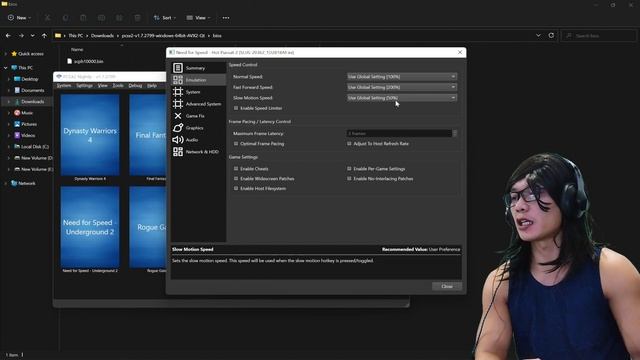Image resolution: width=640 pixels, height=360 pixels.
Task: Enable the Enable Cheats checkbox
Action: (236, 169)
